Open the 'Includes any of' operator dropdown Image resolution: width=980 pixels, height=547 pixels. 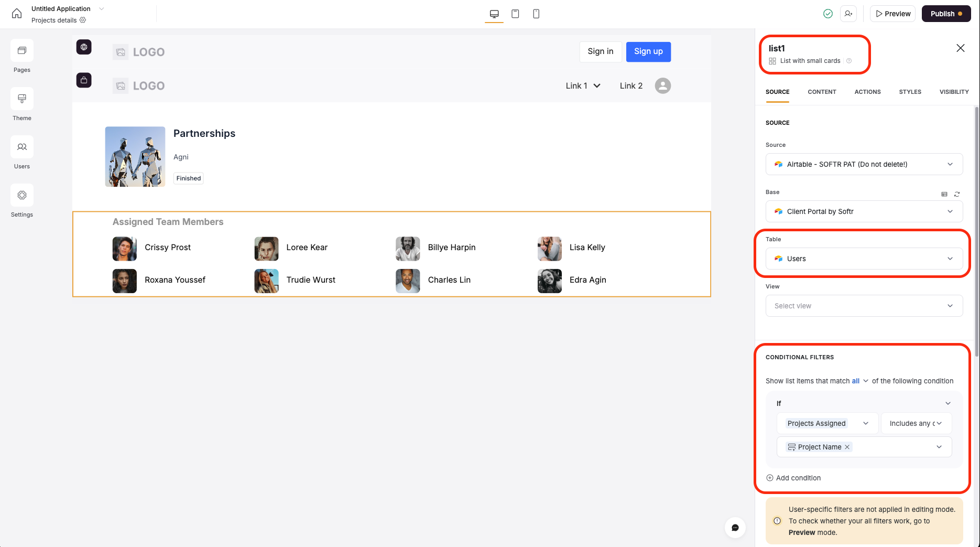tap(916, 423)
